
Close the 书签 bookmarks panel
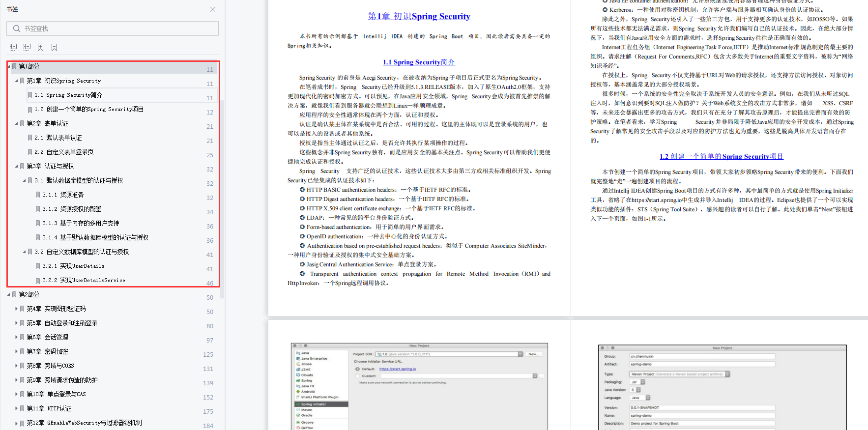213,9
